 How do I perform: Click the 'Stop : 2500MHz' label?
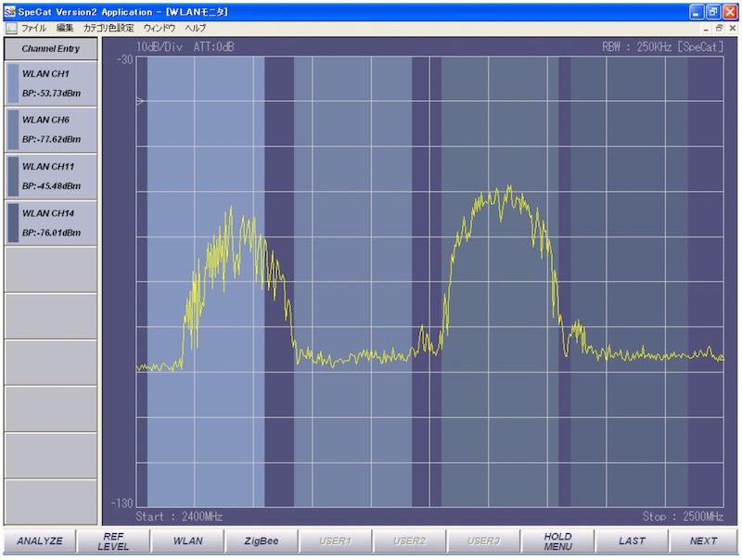[683, 516]
